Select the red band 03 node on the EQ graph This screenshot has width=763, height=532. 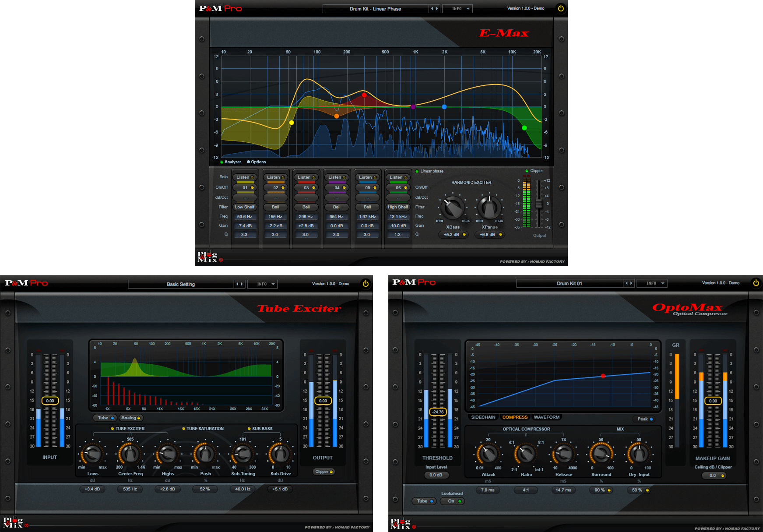tap(364, 95)
